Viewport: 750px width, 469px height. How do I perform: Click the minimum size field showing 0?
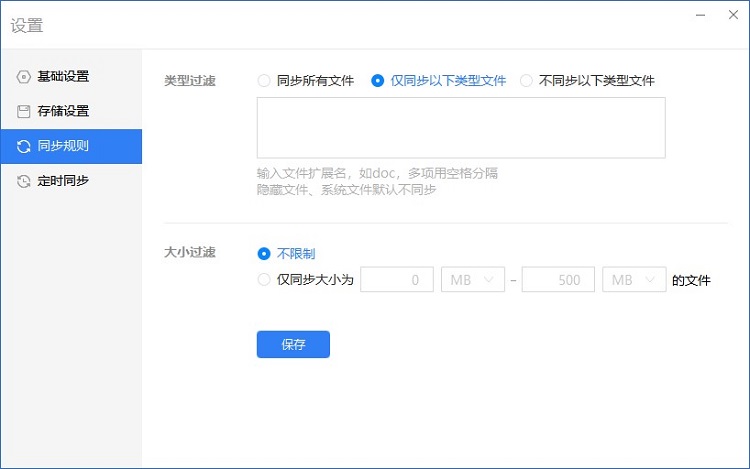click(x=397, y=279)
